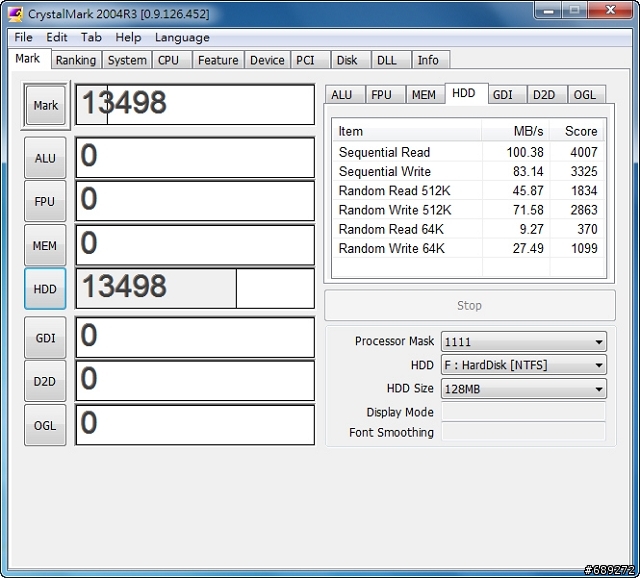Start the HDD benchmark button
The width and height of the screenshot is (640, 578).
point(45,289)
